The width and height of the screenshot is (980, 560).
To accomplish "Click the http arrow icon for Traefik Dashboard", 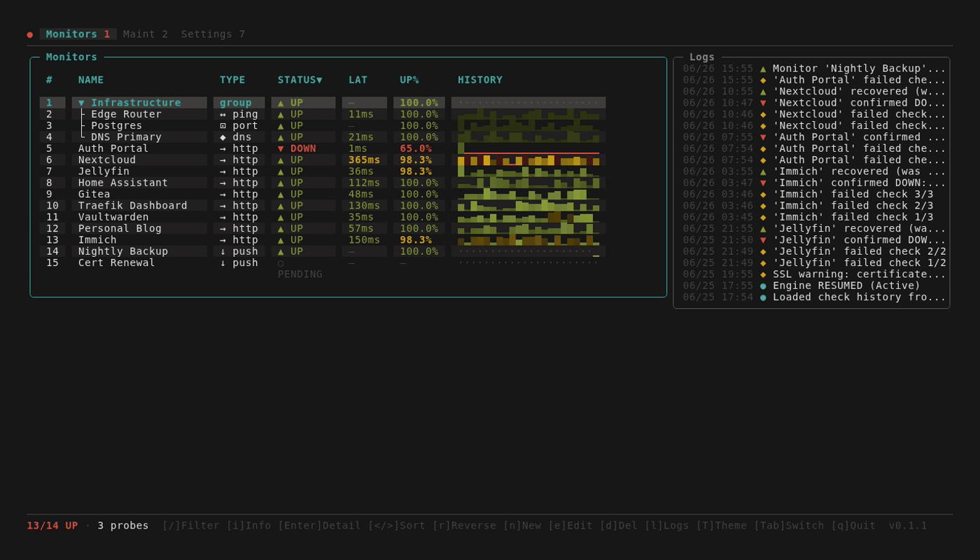I will tap(223, 206).
